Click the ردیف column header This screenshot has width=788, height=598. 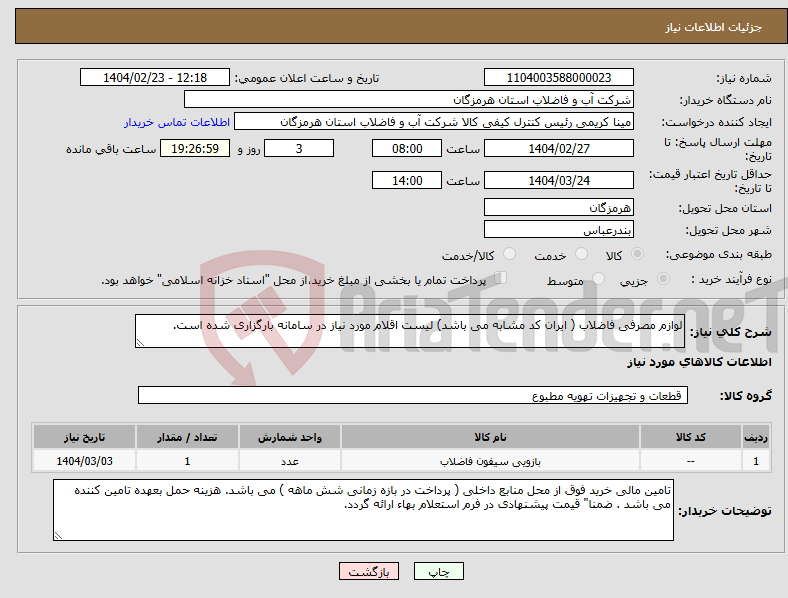point(756,437)
